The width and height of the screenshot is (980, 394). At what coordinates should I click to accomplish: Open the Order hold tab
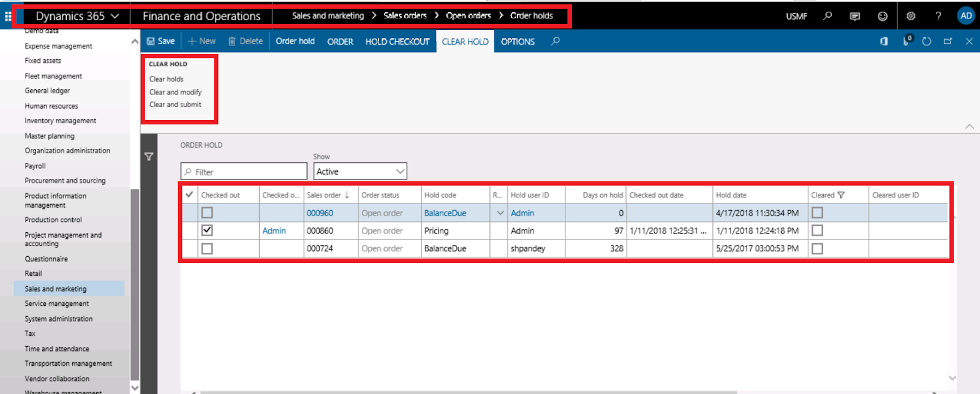295,41
